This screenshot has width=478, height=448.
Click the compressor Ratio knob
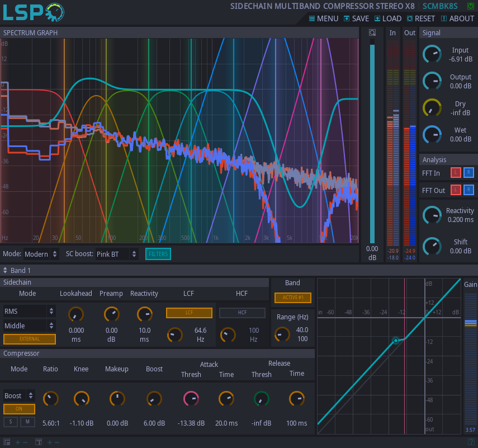tap(51, 399)
